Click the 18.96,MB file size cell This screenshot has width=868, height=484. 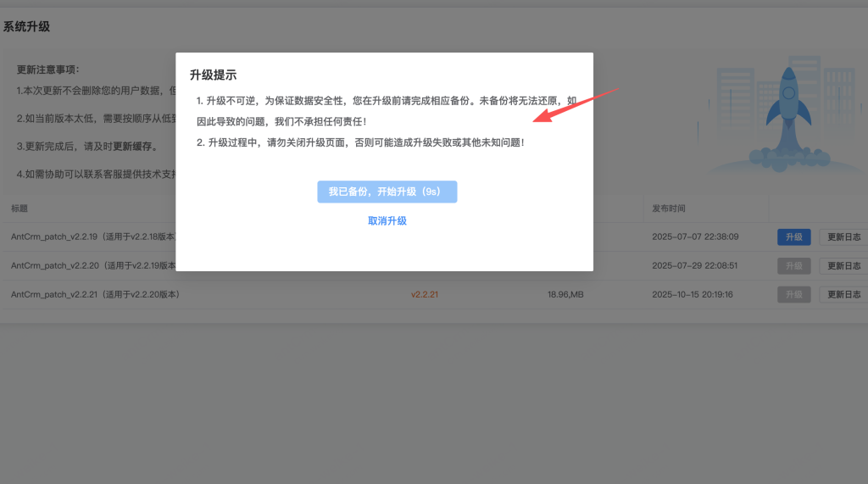tap(565, 294)
